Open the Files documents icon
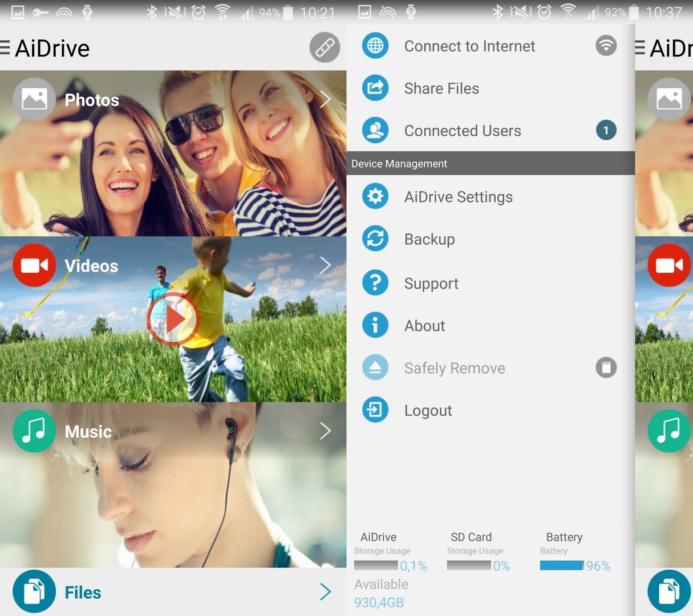Viewport: 693px width, 616px height. [34, 591]
